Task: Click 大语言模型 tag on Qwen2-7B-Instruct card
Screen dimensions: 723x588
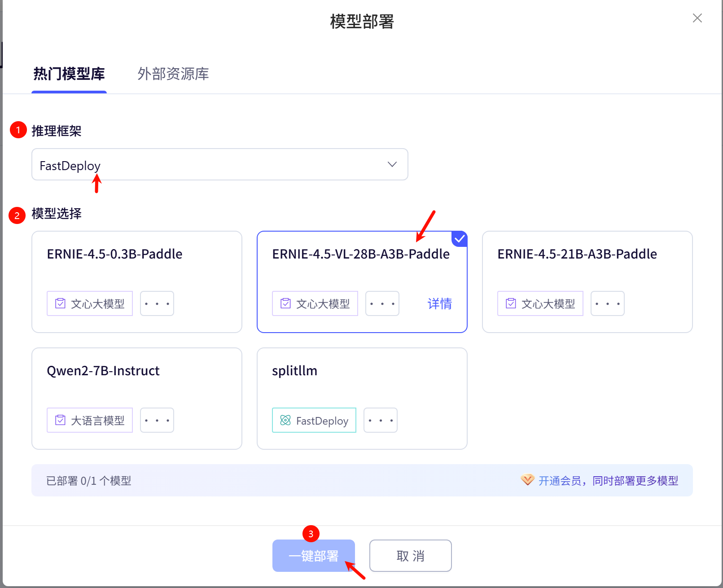Action: (90, 420)
